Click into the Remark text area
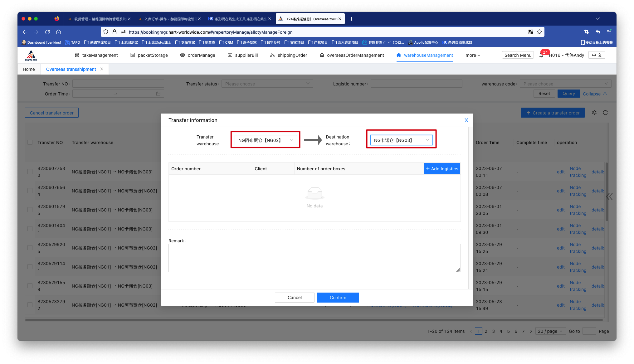Viewport: 634px width, 364px height. (x=315, y=258)
